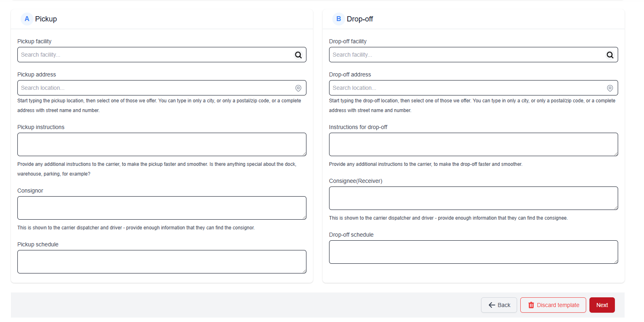Click the Drop-off section heading text
Screen dimensions: 644x322
[x=360, y=19]
